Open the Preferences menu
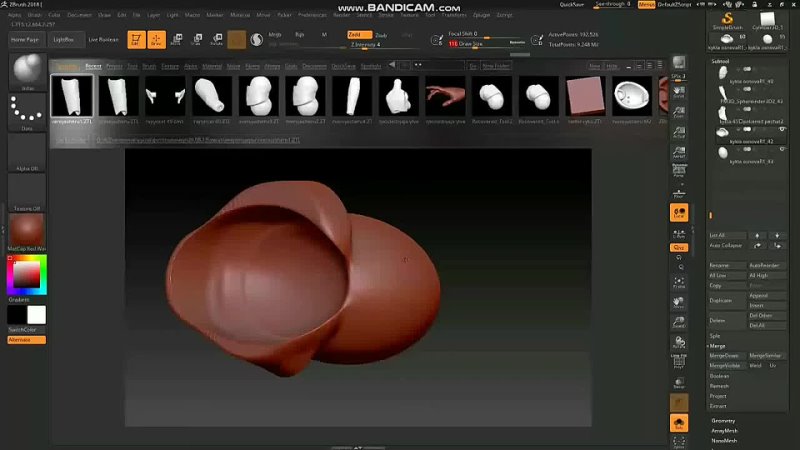 (312, 15)
